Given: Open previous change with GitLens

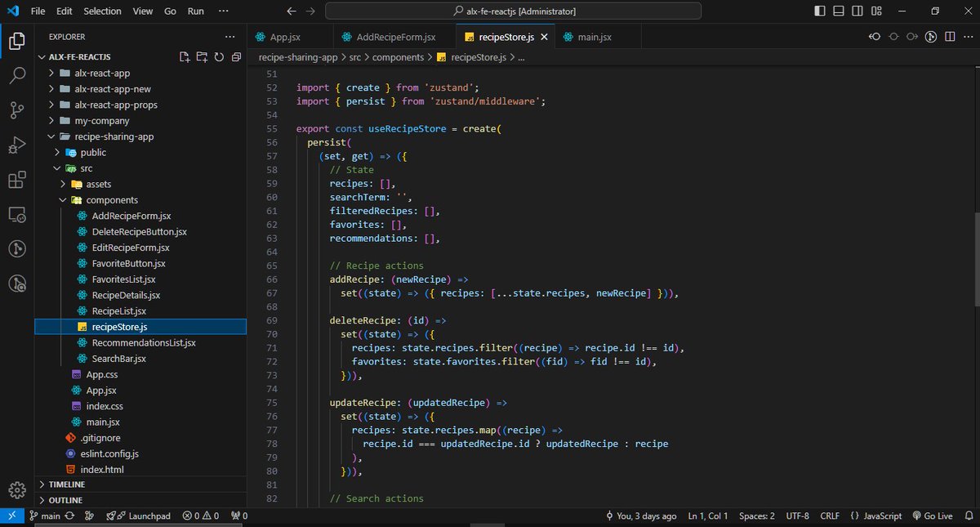Looking at the screenshot, I should (x=875, y=37).
